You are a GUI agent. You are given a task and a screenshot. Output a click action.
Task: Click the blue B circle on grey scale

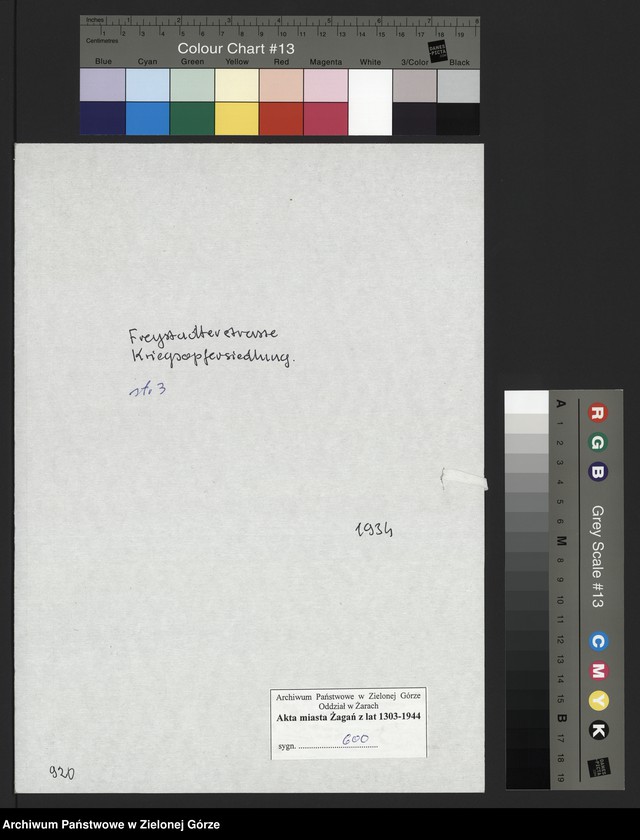coord(597,472)
